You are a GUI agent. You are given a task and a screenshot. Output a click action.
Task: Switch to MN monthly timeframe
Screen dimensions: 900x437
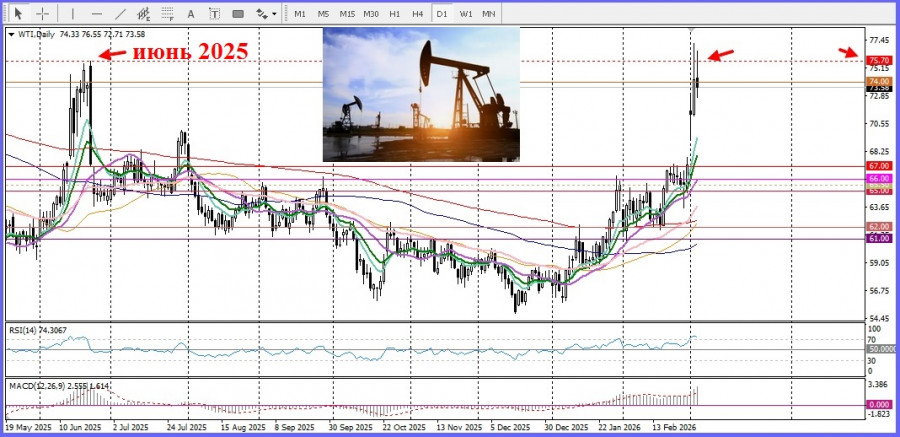489,14
